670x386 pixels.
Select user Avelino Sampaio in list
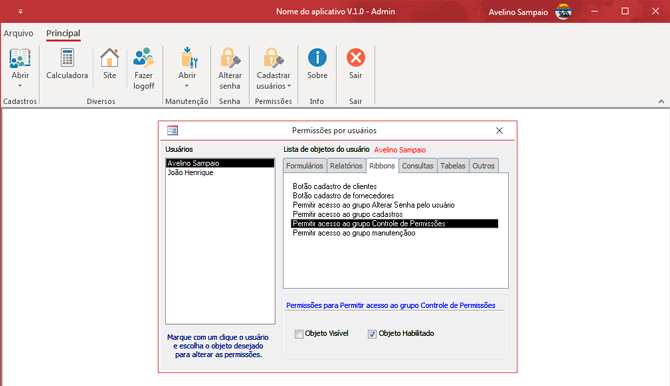point(220,163)
